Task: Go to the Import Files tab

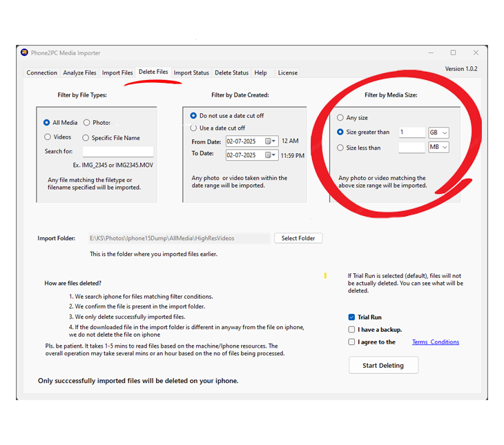Action: (117, 73)
